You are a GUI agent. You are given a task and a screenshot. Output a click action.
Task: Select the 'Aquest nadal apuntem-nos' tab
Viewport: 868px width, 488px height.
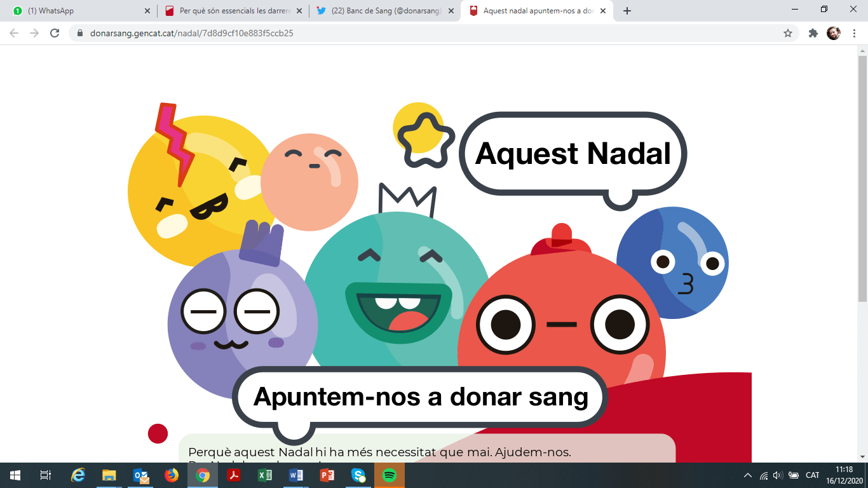click(538, 11)
